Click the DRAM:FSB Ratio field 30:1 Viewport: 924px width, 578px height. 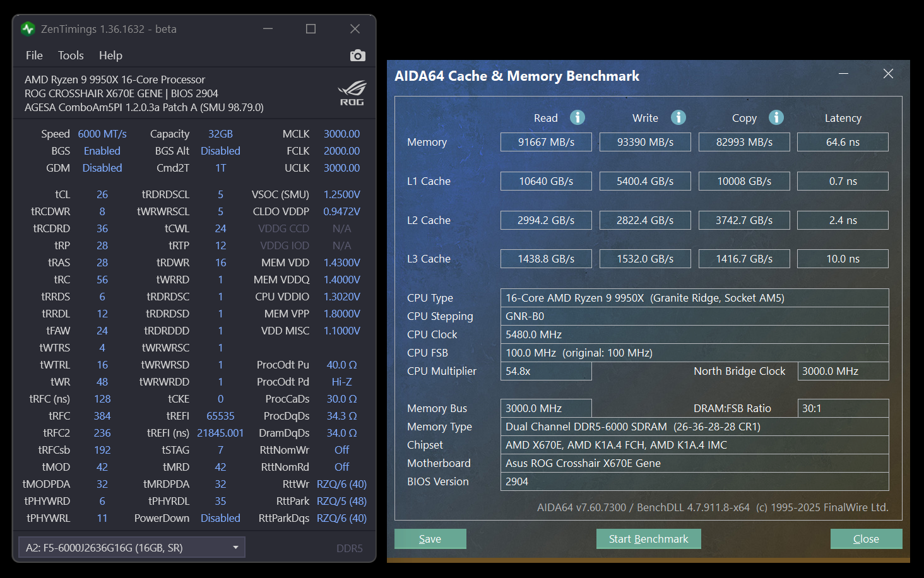[843, 408]
